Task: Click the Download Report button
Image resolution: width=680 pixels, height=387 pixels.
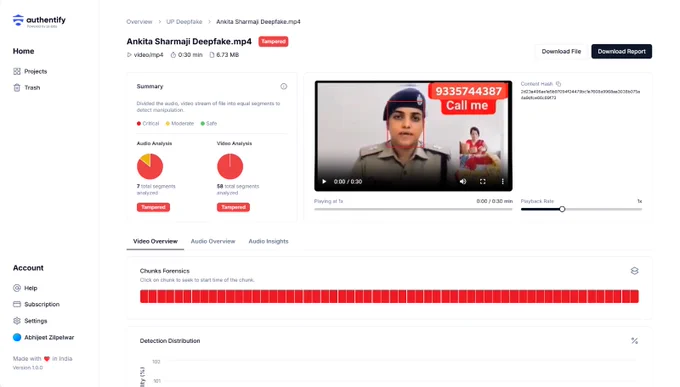Action: [x=621, y=51]
